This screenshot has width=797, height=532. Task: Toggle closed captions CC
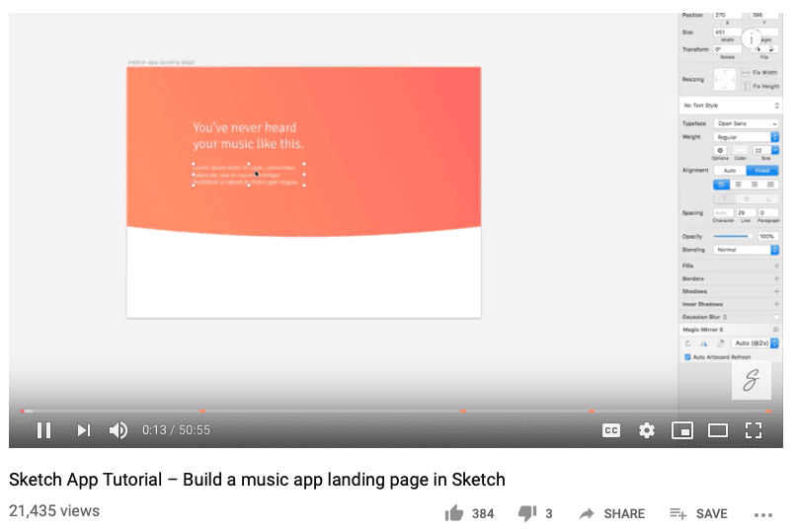pyautogui.click(x=611, y=430)
